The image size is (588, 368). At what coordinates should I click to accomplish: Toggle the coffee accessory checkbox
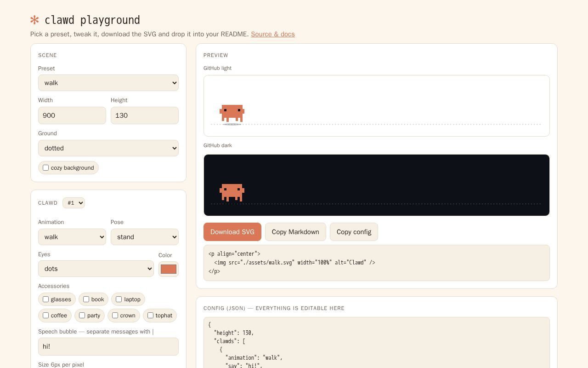click(x=45, y=316)
